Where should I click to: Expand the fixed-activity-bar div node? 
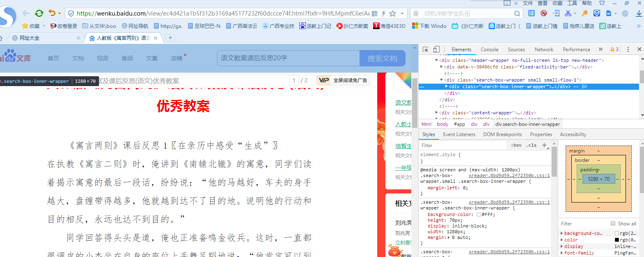pyautogui.click(x=441, y=67)
